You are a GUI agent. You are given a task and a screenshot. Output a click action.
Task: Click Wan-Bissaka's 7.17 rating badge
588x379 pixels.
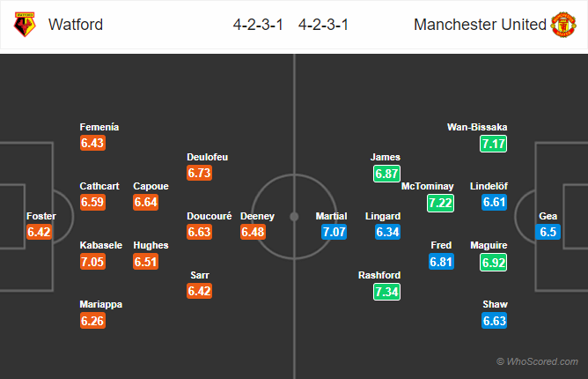pyautogui.click(x=493, y=144)
